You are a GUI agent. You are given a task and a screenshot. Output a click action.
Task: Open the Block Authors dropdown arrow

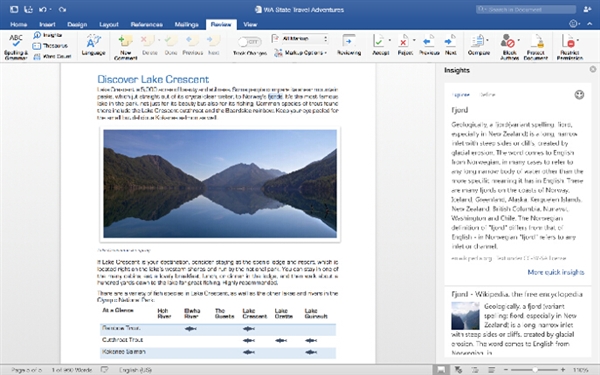518,40
